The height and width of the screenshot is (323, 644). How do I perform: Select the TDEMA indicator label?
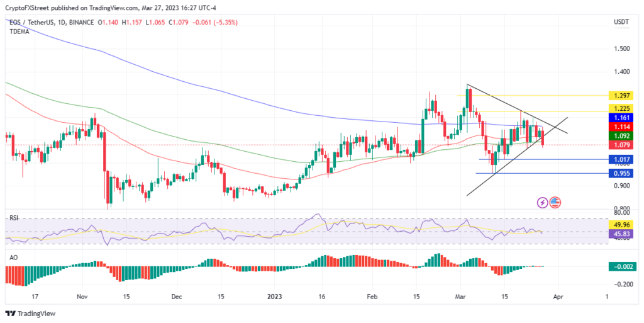(x=19, y=31)
